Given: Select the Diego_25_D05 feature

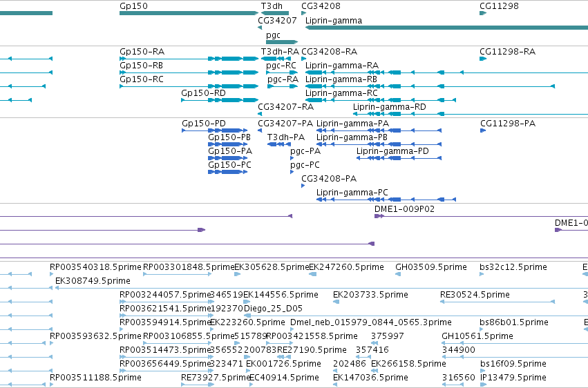Looking at the screenshot, I should click(416, 316).
